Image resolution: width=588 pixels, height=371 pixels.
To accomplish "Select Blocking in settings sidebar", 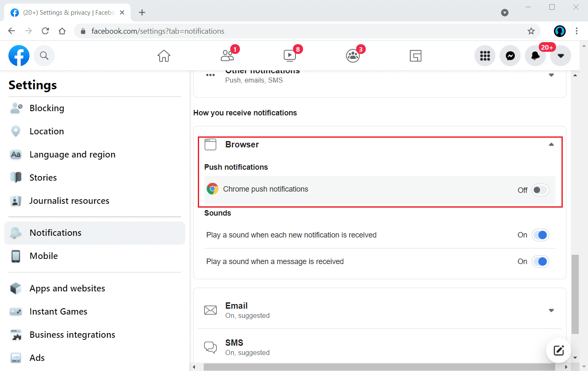I will [x=47, y=108].
